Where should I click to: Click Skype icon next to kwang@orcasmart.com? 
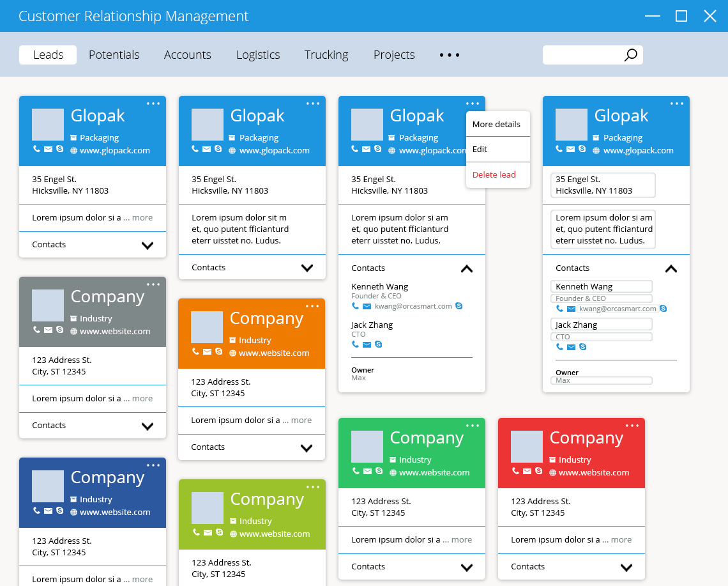click(x=459, y=306)
